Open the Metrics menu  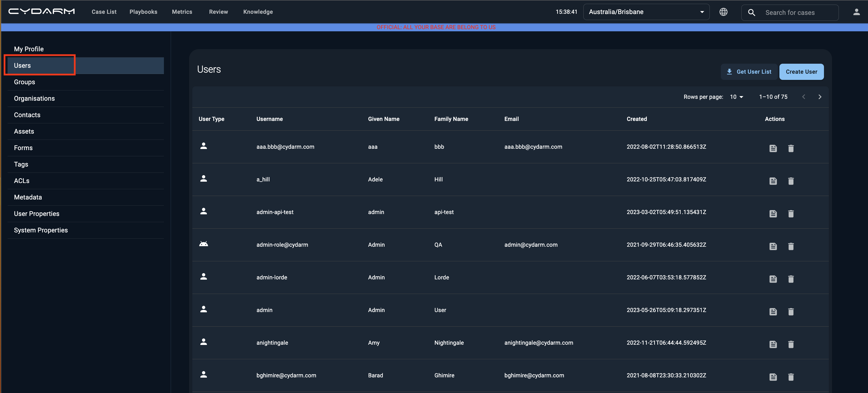click(182, 12)
